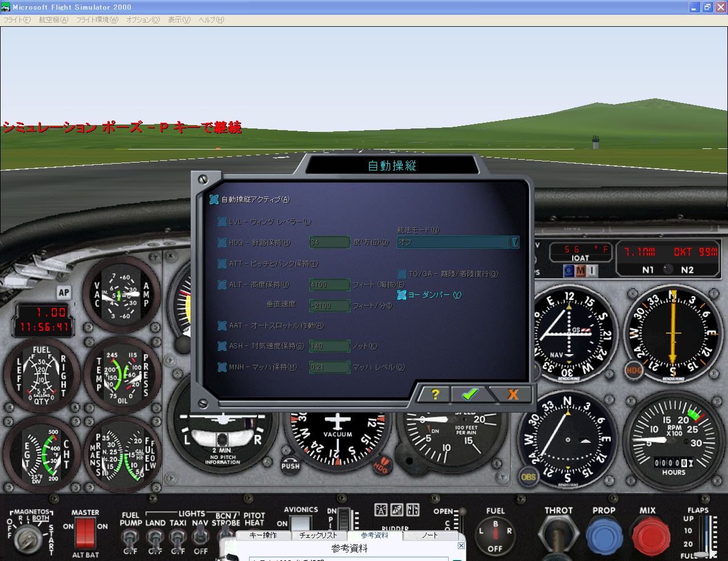The width and height of the screenshot is (728, 561).
Task: Click the blue PROP knob
Action: pyautogui.click(x=604, y=536)
